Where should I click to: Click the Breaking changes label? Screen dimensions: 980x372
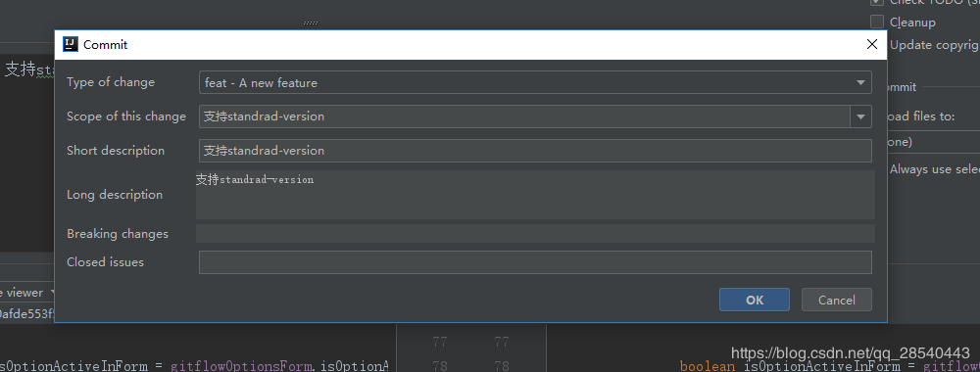point(118,234)
